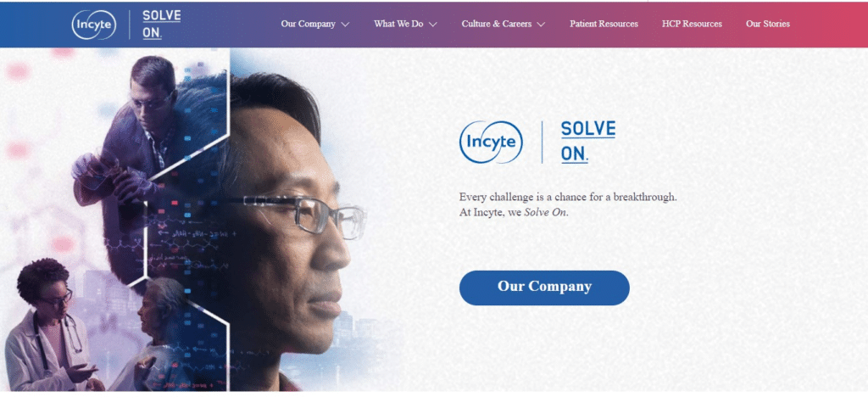Visit the Our Stories page
868x408 pixels.
767,24
